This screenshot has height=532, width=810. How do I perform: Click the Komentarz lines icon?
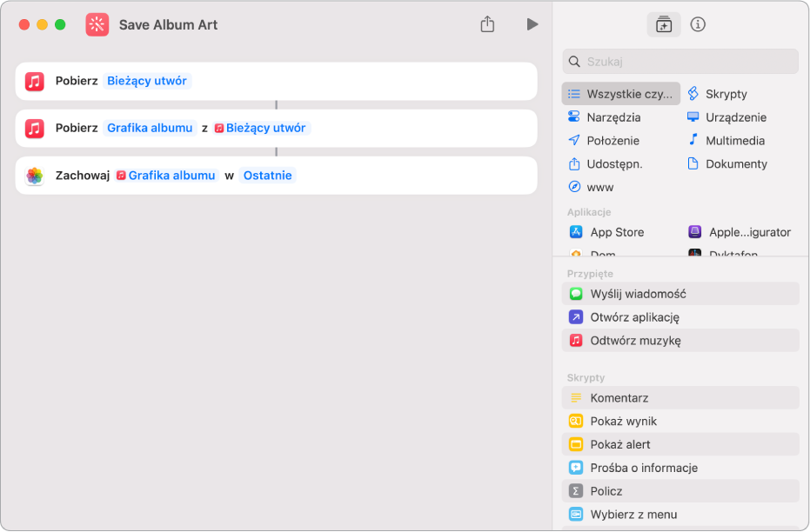(576, 398)
